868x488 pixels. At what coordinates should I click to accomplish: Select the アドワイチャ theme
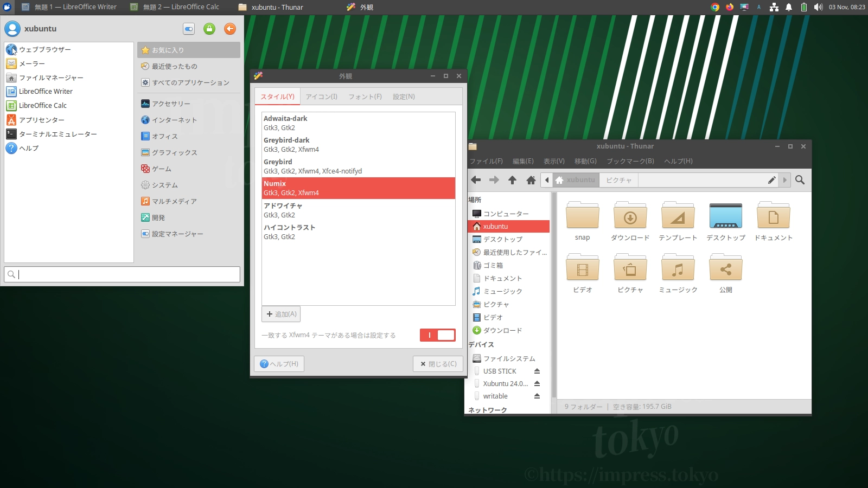(x=359, y=210)
